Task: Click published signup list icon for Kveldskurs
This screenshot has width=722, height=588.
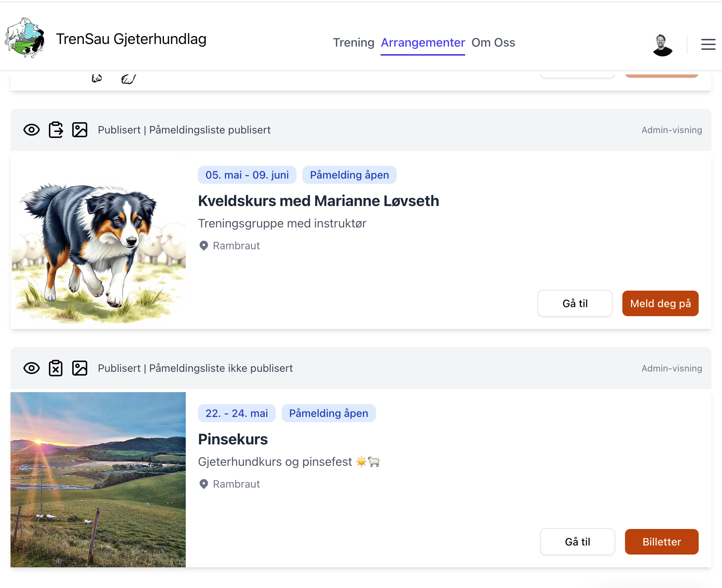Action: (x=56, y=130)
